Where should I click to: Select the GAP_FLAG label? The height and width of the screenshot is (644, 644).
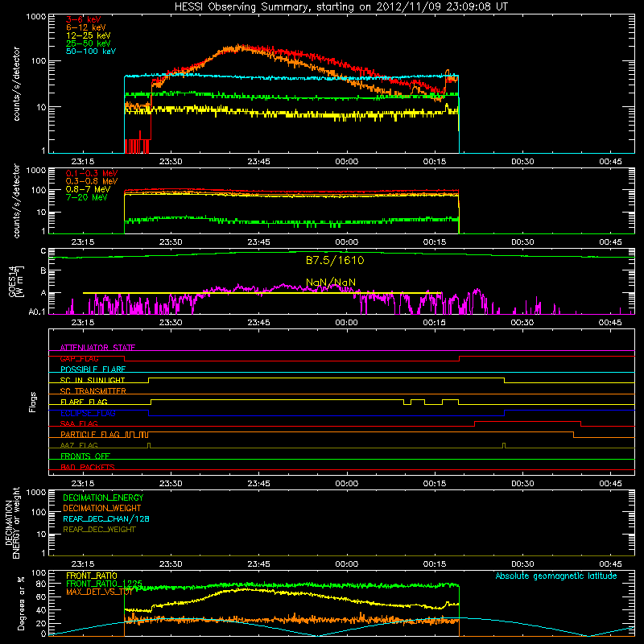pos(80,358)
